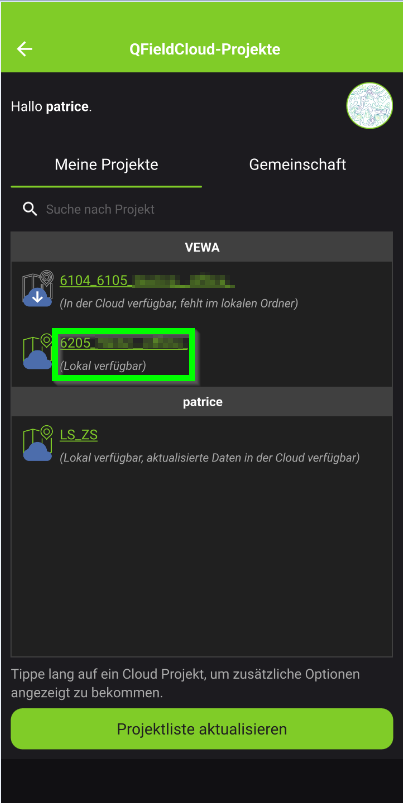
Task: Click the QFieldCloud-Projekte title
Action: pos(205,49)
